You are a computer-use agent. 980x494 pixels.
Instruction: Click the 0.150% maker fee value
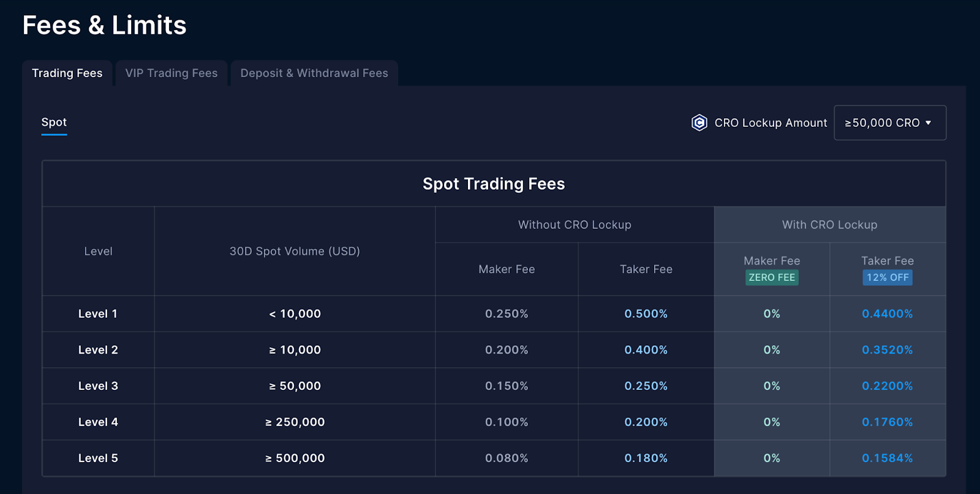click(507, 386)
